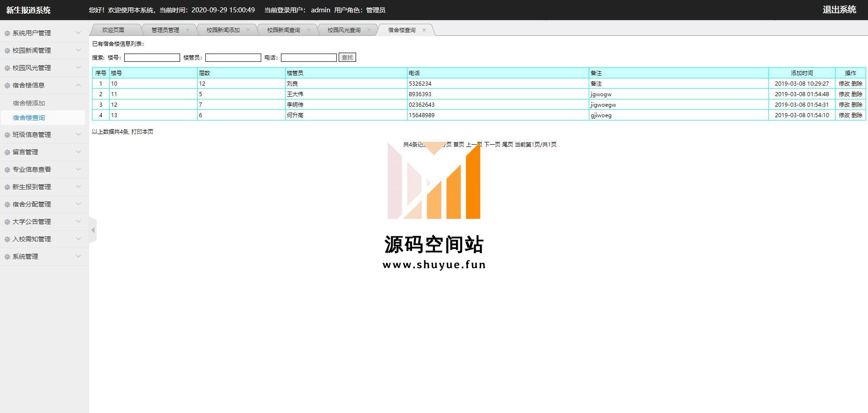Click gear icon beside 系统管理
The height and width of the screenshot is (413, 868).
pyautogui.click(x=7, y=256)
